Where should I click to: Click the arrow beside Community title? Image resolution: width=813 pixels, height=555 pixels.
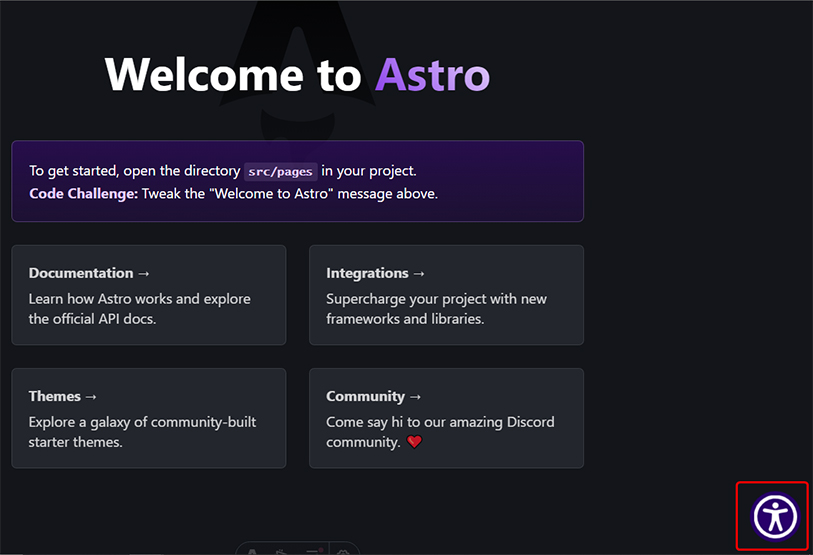point(415,396)
